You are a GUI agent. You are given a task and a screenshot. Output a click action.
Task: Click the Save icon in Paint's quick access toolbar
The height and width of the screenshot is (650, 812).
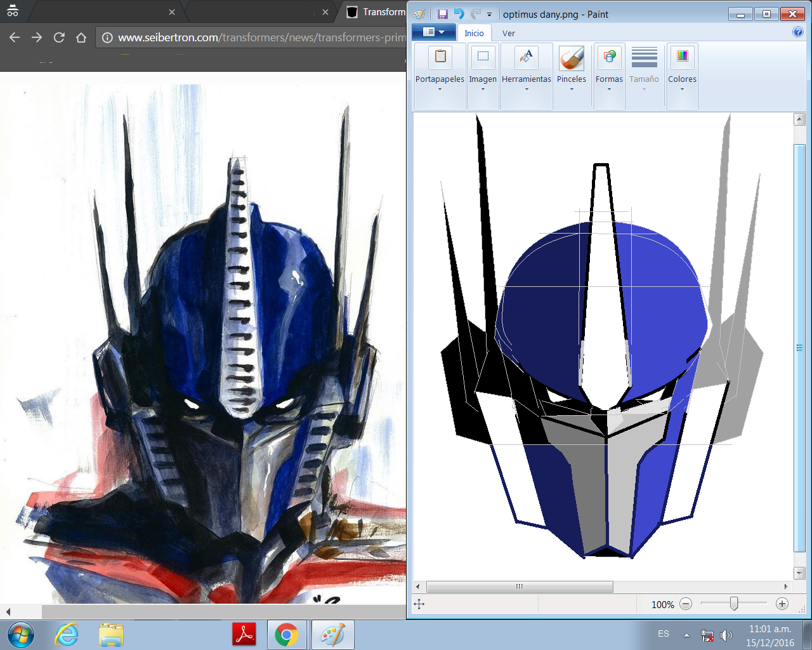click(443, 14)
